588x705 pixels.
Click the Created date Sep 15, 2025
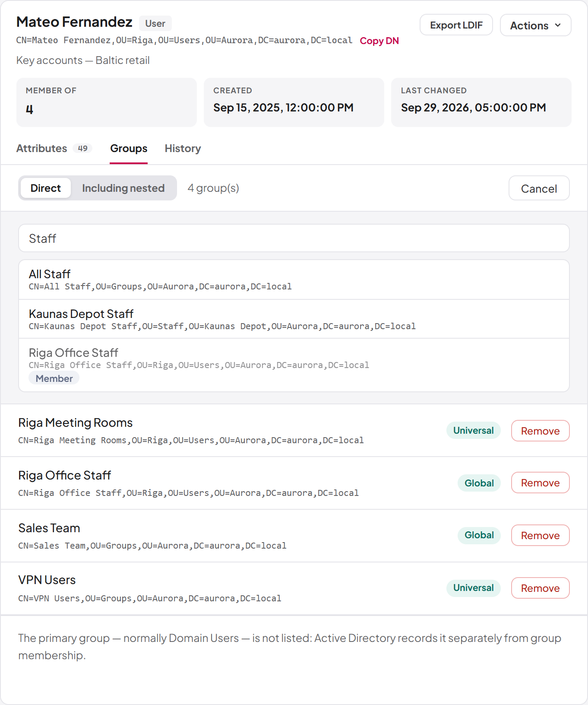pyautogui.click(x=283, y=108)
